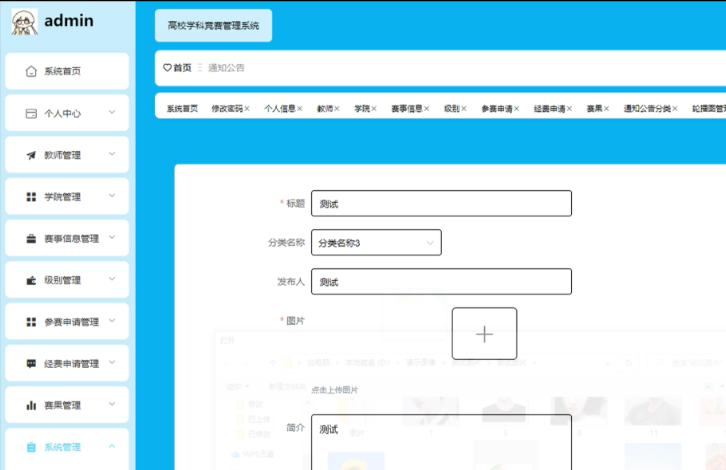The image size is (726, 470).
Task: Switch to the 参赛申请 tab
Action: click(x=496, y=108)
